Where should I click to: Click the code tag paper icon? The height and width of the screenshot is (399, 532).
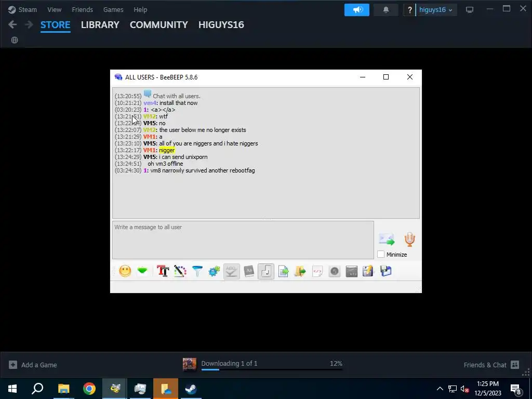click(x=317, y=271)
